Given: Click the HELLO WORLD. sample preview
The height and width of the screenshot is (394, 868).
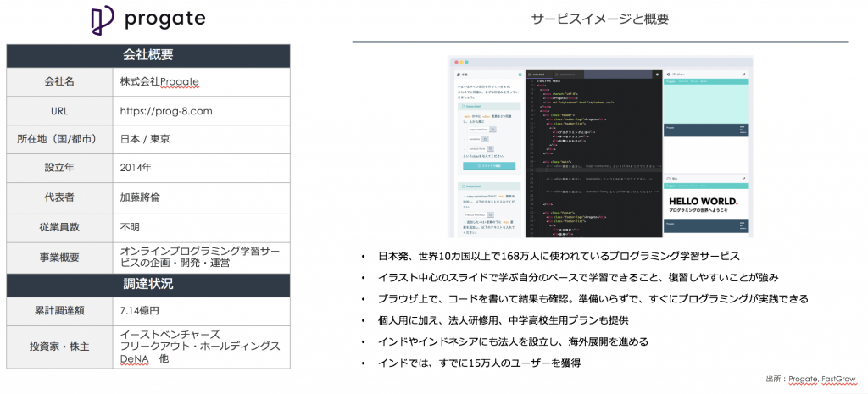Looking at the screenshot, I should tap(704, 202).
